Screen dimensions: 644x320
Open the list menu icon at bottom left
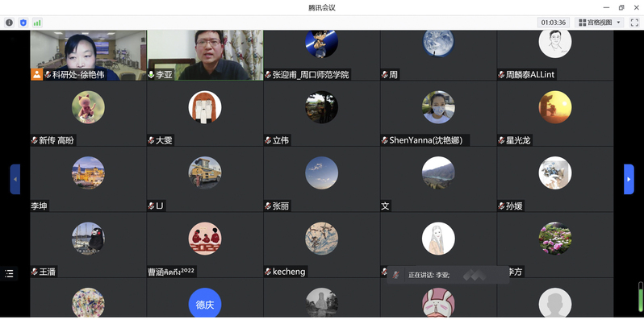(9, 273)
